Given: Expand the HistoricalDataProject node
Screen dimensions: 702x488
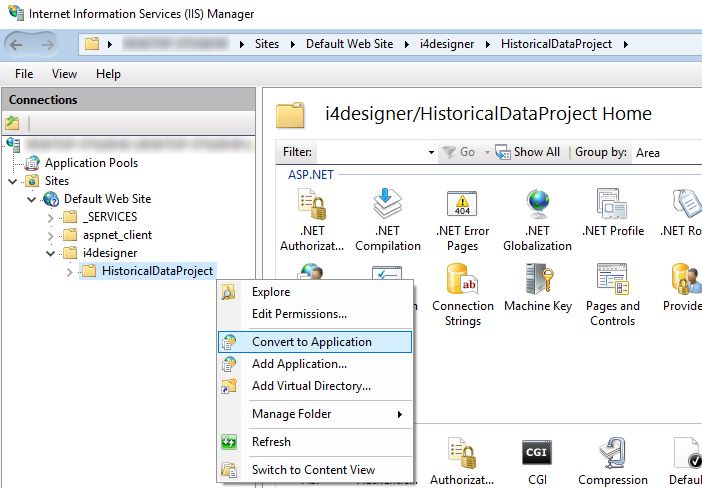Looking at the screenshot, I should coord(69,272).
